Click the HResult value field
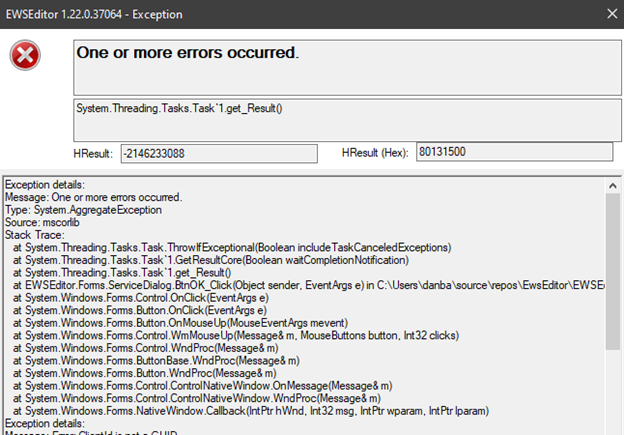This screenshot has height=435, width=624. click(218, 153)
